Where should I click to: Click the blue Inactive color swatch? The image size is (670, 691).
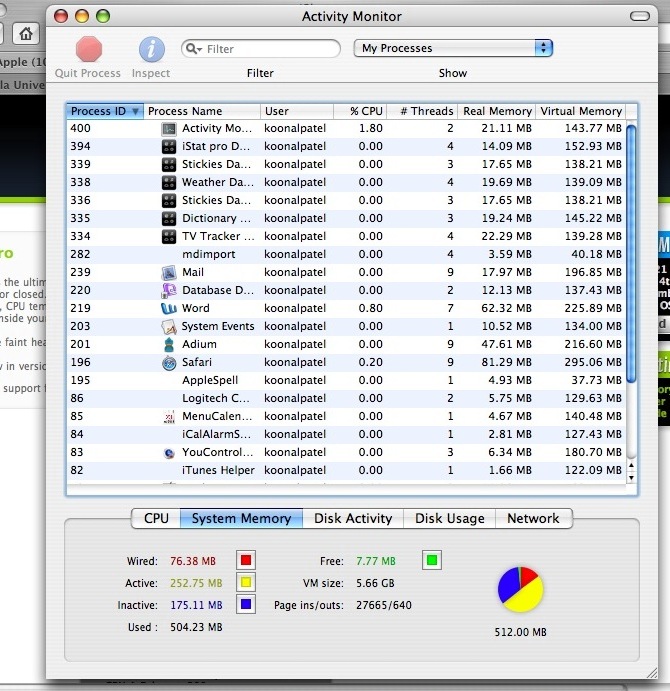tap(246, 604)
